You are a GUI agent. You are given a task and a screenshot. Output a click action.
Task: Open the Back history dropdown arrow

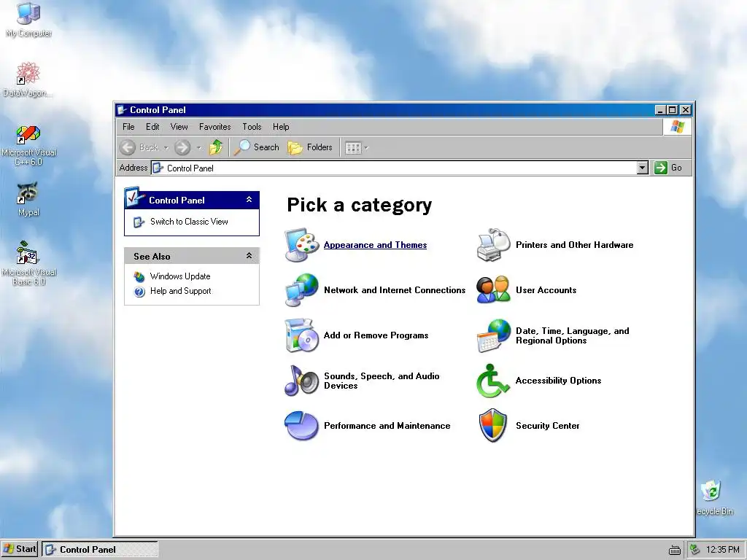(166, 147)
